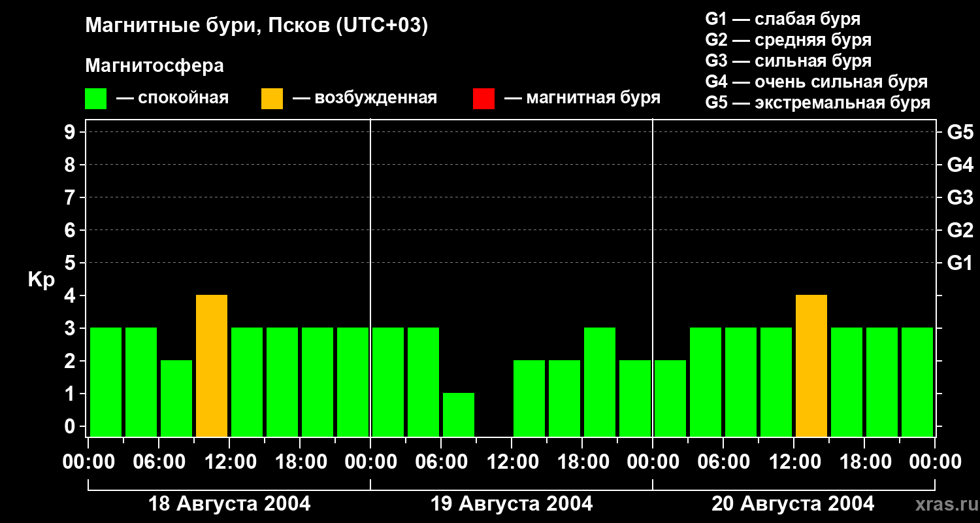The height and width of the screenshot is (523, 980).
Task: Click the 'G3' label on right axis
Action: (960, 197)
